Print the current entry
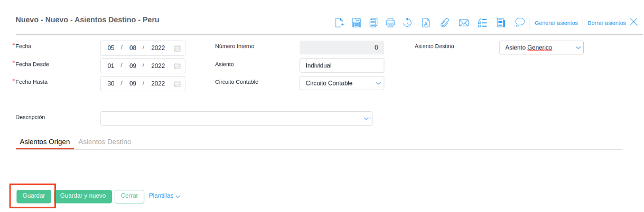 tap(390, 23)
